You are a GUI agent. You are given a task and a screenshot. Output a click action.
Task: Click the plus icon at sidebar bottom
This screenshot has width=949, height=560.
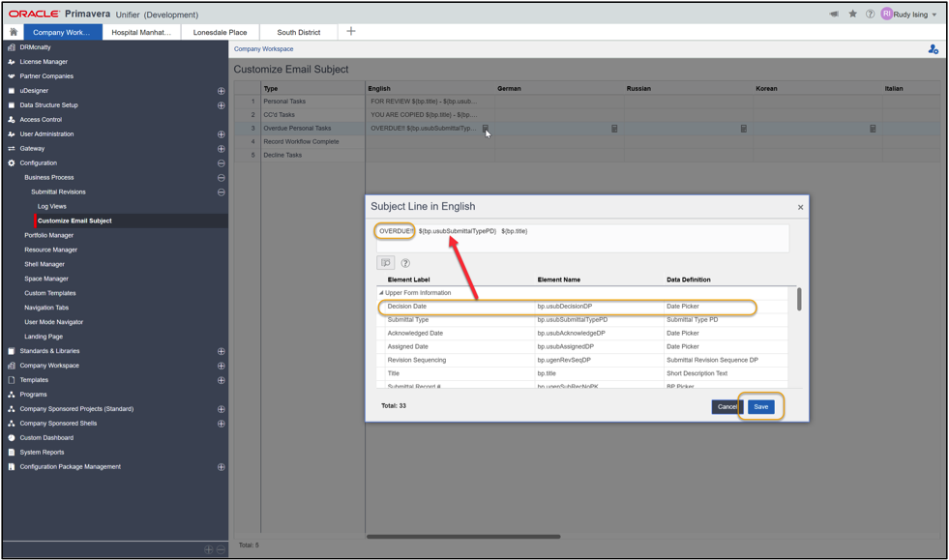pyautogui.click(x=208, y=549)
